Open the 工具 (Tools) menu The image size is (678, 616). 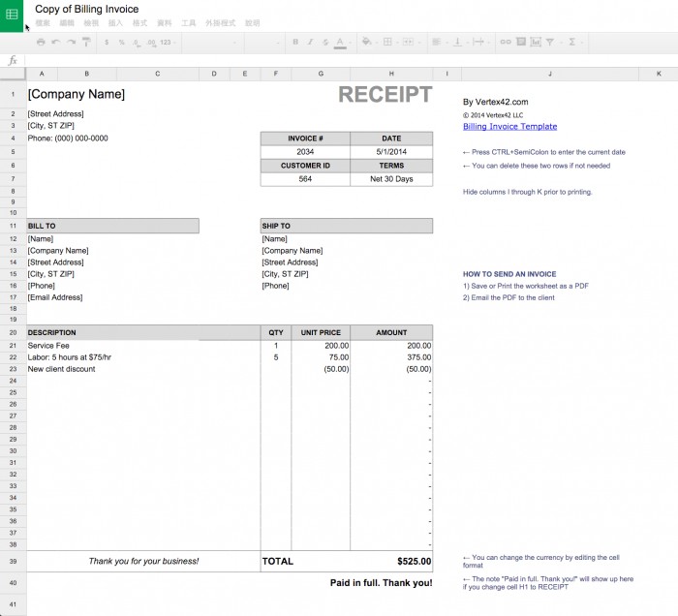pos(189,23)
